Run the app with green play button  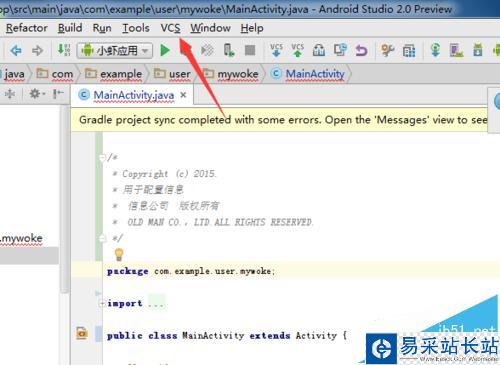(165, 50)
